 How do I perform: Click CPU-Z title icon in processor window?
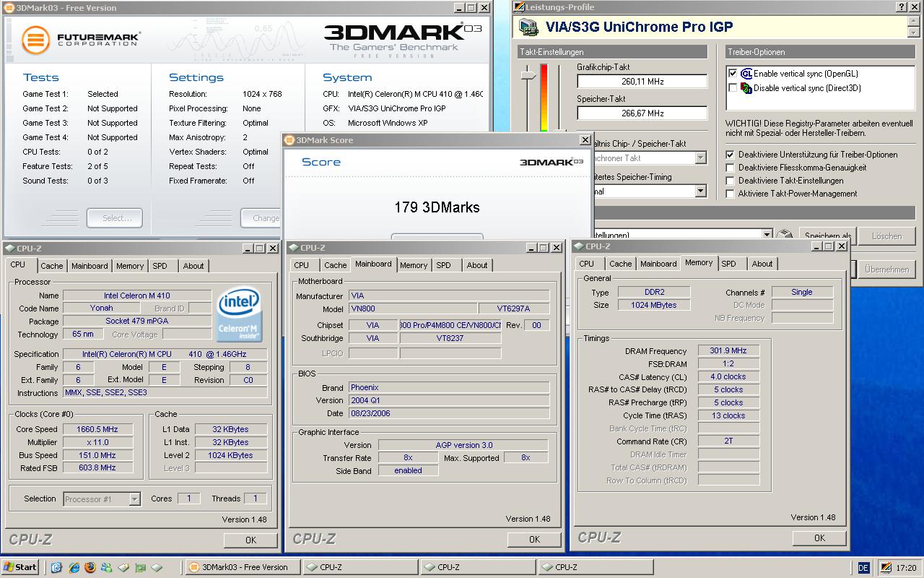[x=11, y=248]
